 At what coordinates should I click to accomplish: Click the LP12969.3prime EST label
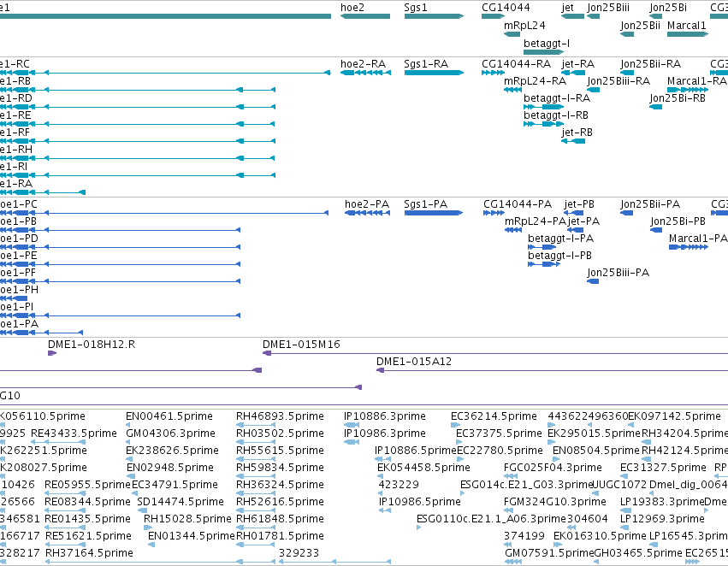(x=662, y=519)
